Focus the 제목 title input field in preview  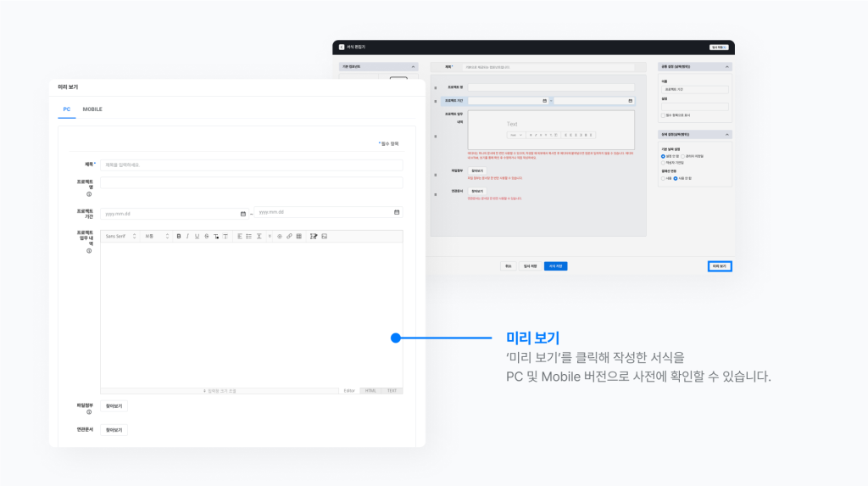pyautogui.click(x=251, y=165)
